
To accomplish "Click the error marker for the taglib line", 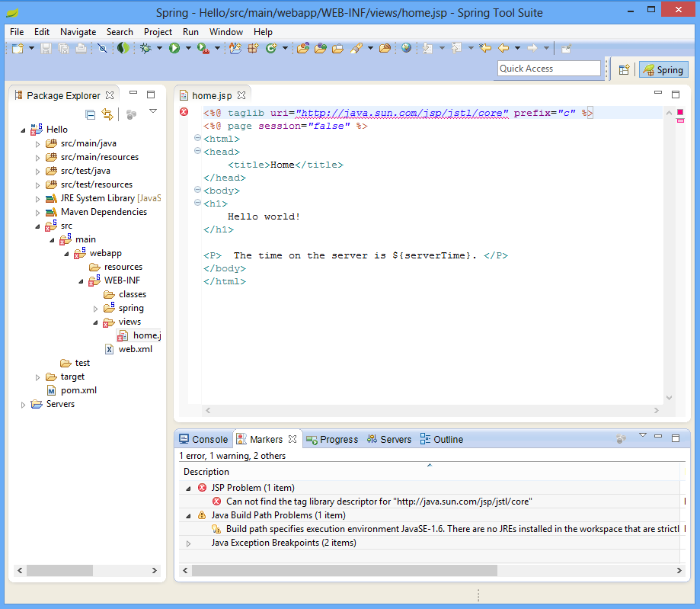I will coord(183,112).
